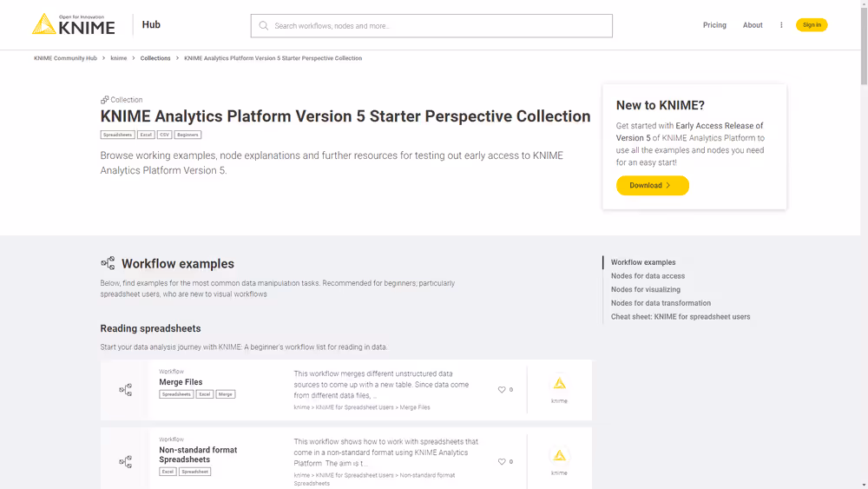This screenshot has height=489, width=868.
Task: Select the CSV tag under the title
Action: tap(164, 135)
